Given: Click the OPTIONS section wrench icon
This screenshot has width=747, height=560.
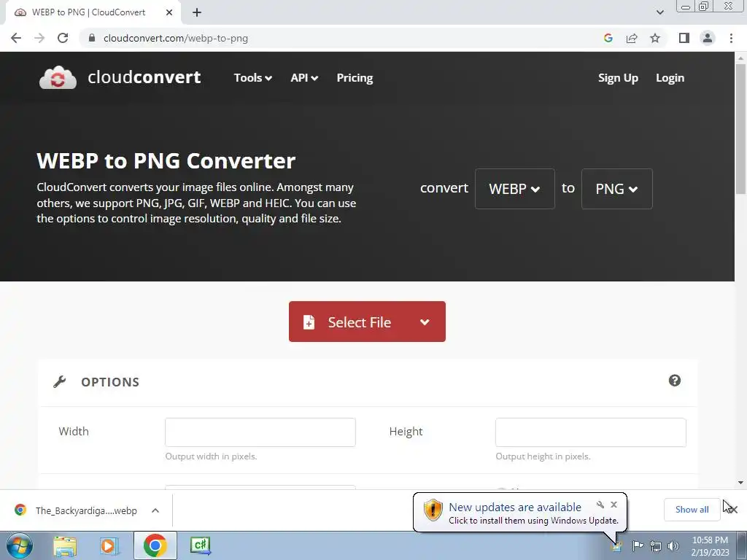Looking at the screenshot, I should [x=59, y=382].
